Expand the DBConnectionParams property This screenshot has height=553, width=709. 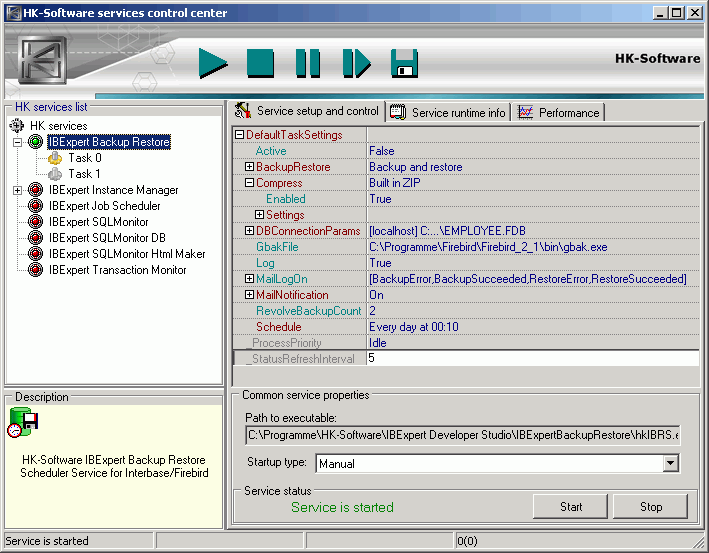click(250, 231)
